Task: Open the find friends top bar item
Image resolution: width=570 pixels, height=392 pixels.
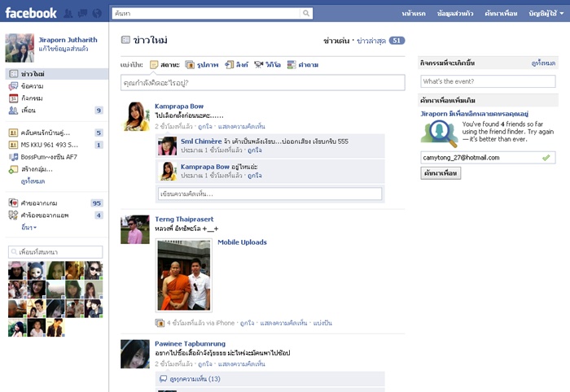Action: pyautogui.click(x=501, y=14)
